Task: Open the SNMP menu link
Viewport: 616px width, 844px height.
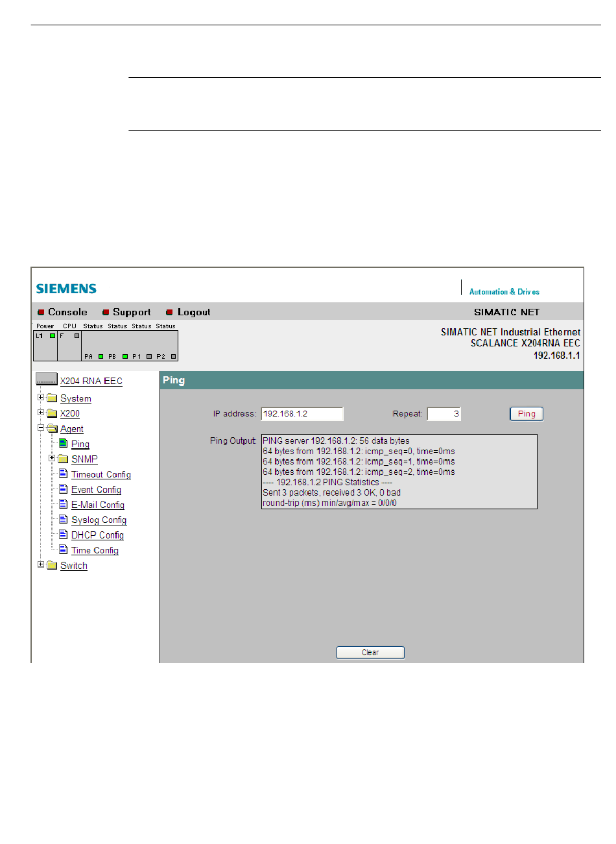Action: [84, 459]
